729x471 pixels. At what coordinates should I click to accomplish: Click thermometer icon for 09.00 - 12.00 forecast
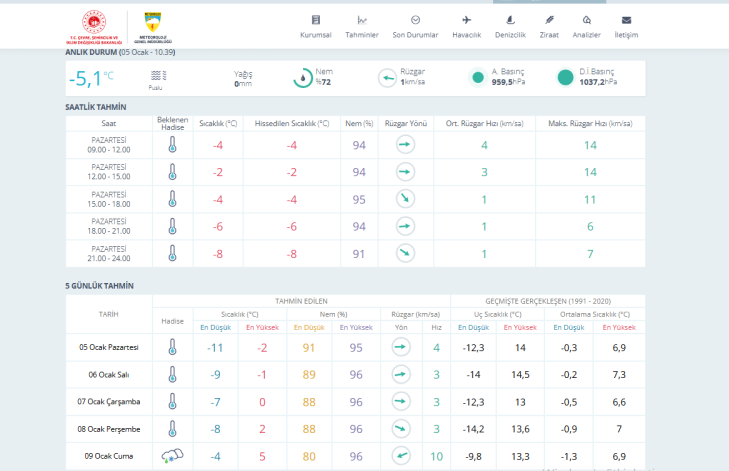172,145
